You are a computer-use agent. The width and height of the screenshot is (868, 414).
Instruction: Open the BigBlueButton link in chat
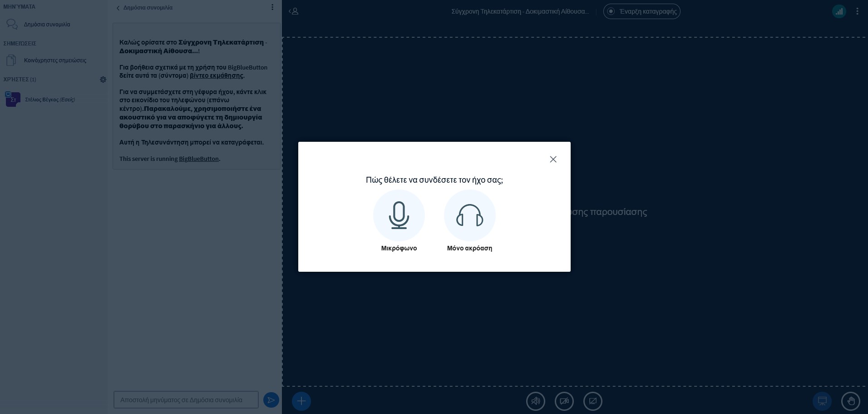tap(198, 159)
